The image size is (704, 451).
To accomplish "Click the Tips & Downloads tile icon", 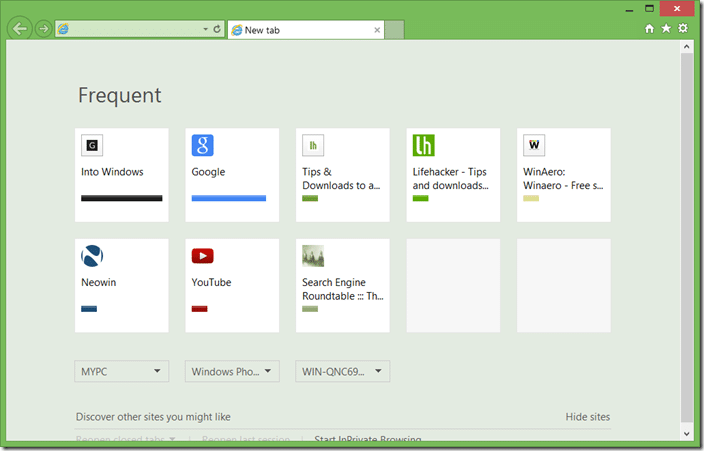I will 313,145.
